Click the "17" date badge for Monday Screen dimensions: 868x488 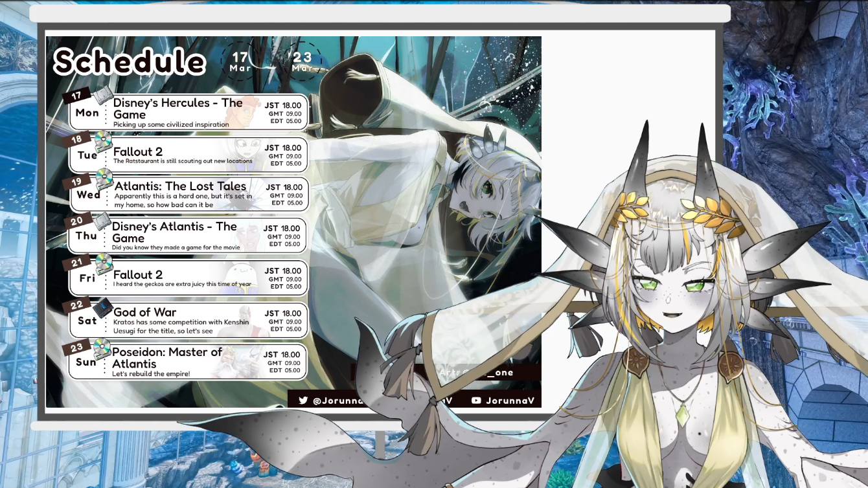click(x=76, y=96)
